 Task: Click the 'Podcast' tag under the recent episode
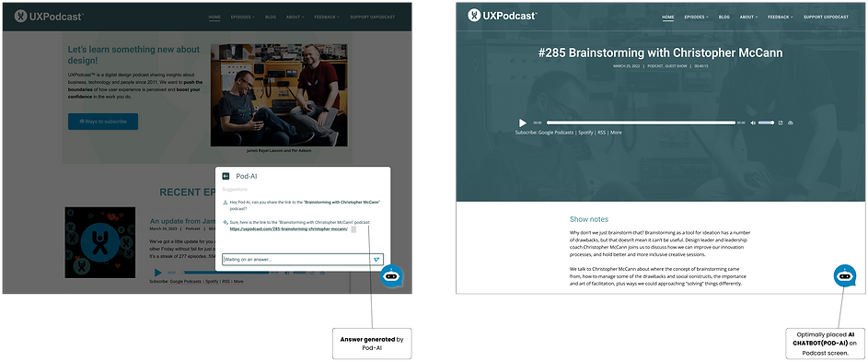193,228
